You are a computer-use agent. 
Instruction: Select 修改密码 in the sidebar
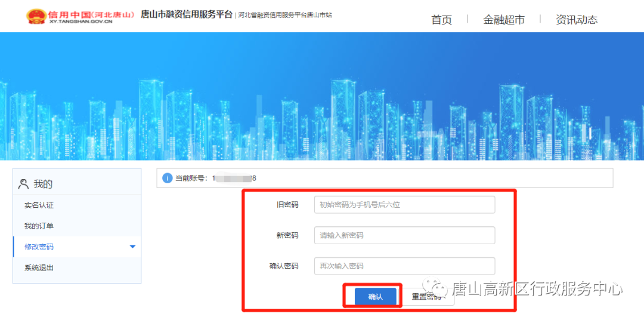[39, 247]
